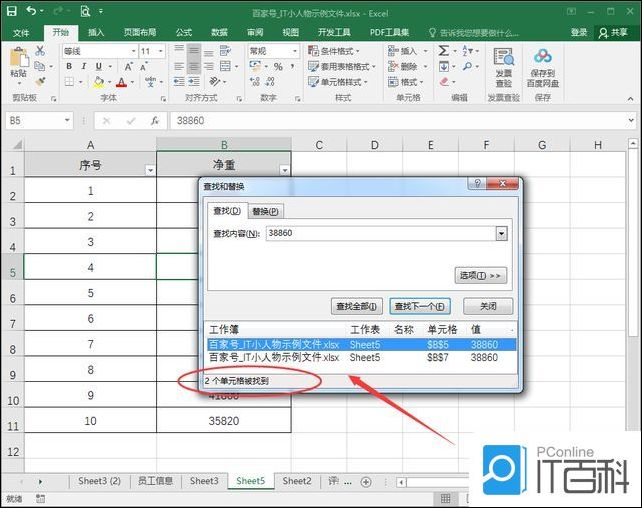Toggle Italic formatting in the font group
Viewport: 642px width, 508px height.
coord(84,67)
